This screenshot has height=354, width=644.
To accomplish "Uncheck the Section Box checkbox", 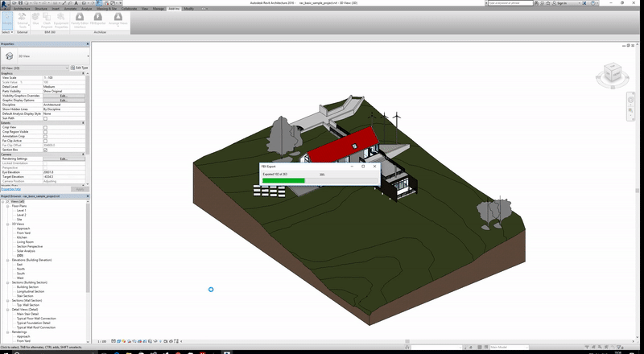I will coord(45,150).
